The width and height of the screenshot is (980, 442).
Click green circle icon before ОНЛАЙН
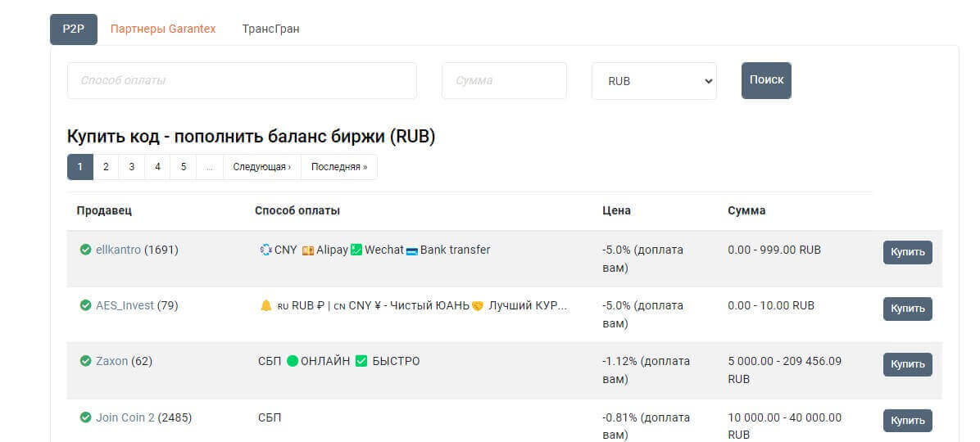pos(293,361)
